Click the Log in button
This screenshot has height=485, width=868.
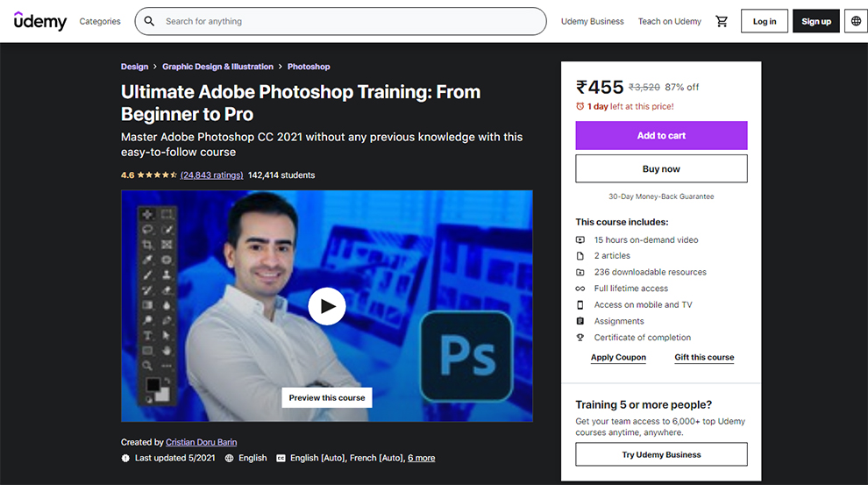click(x=764, y=21)
